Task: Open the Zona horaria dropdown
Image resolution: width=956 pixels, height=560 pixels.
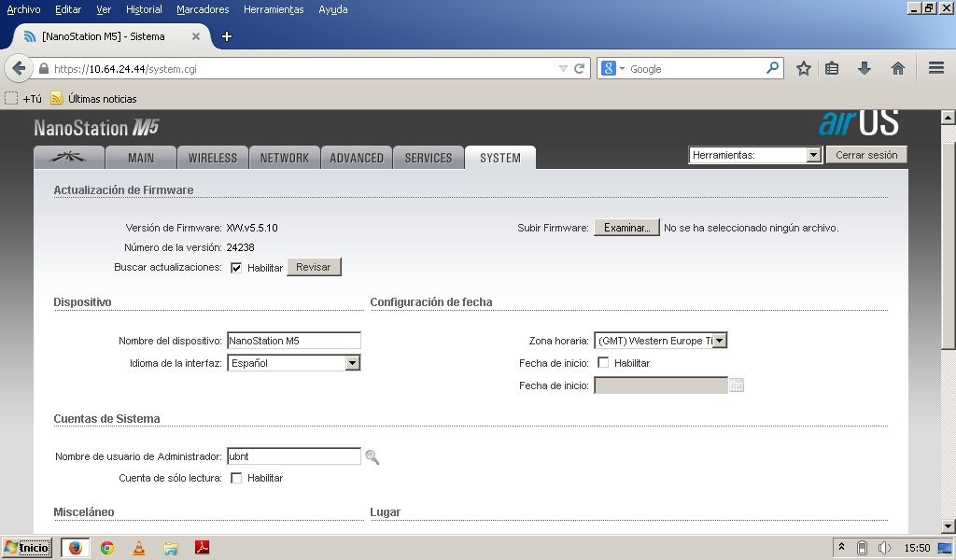Action: click(719, 341)
